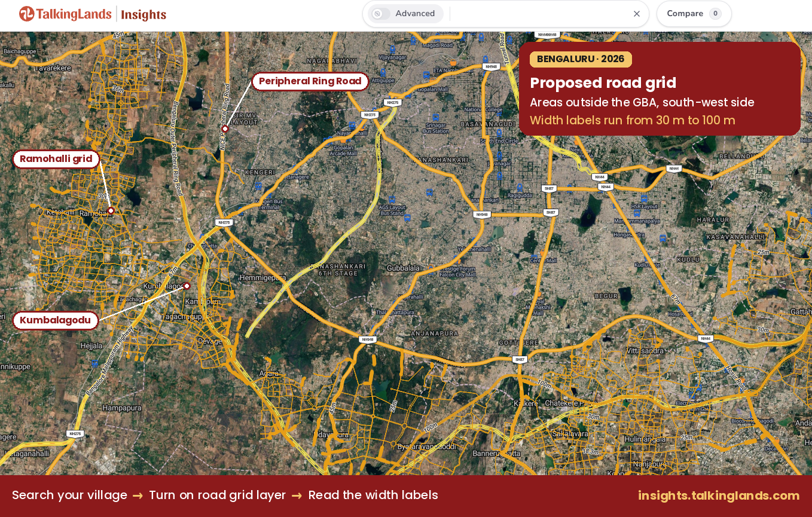The width and height of the screenshot is (812, 517).
Task: Open the Compare button
Action: point(694,14)
